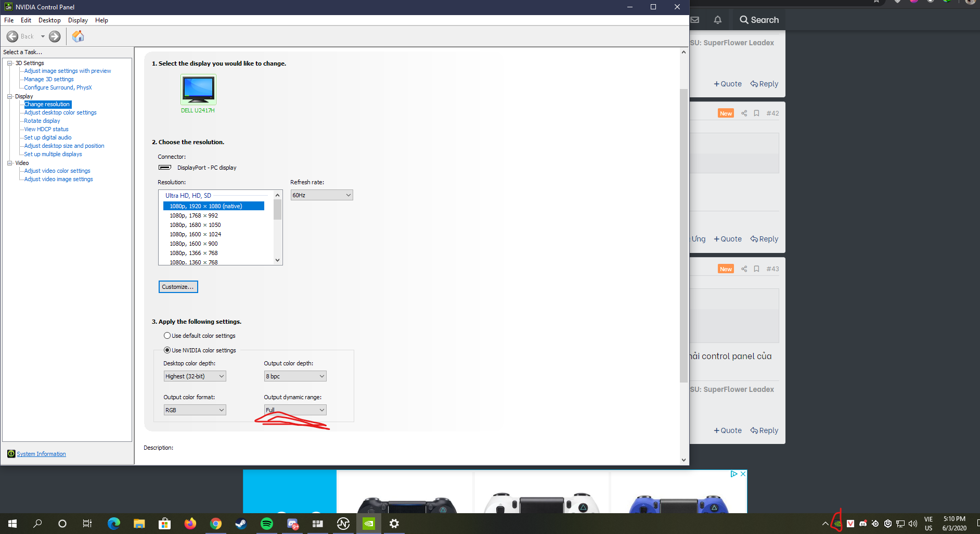Open the taskbar clock and date

tap(955, 524)
